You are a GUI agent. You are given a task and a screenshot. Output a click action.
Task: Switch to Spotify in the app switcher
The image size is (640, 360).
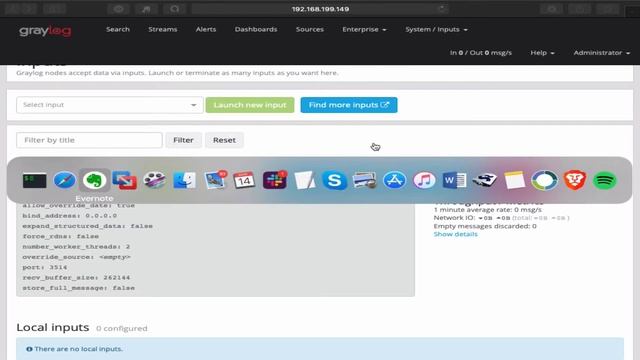[604, 180]
